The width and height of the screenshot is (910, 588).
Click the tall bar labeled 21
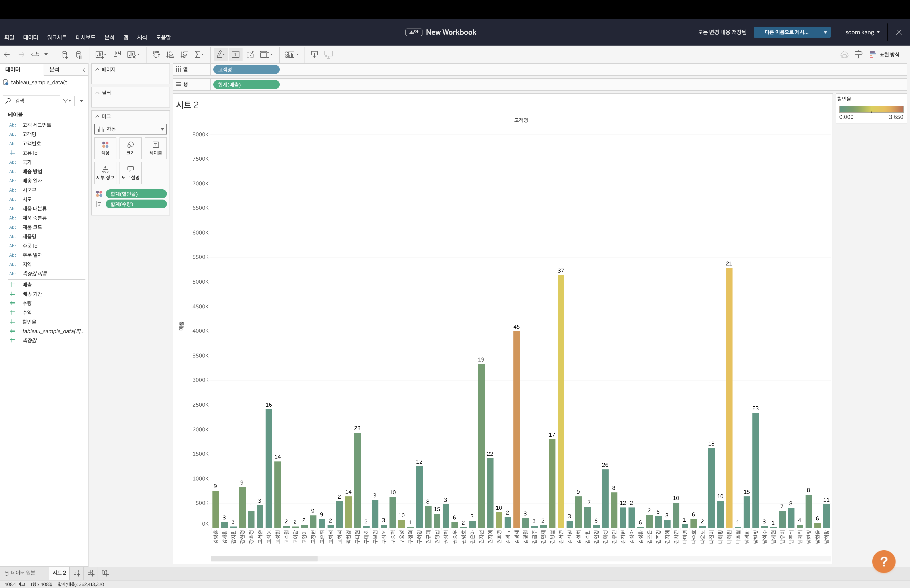click(x=729, y=398)
